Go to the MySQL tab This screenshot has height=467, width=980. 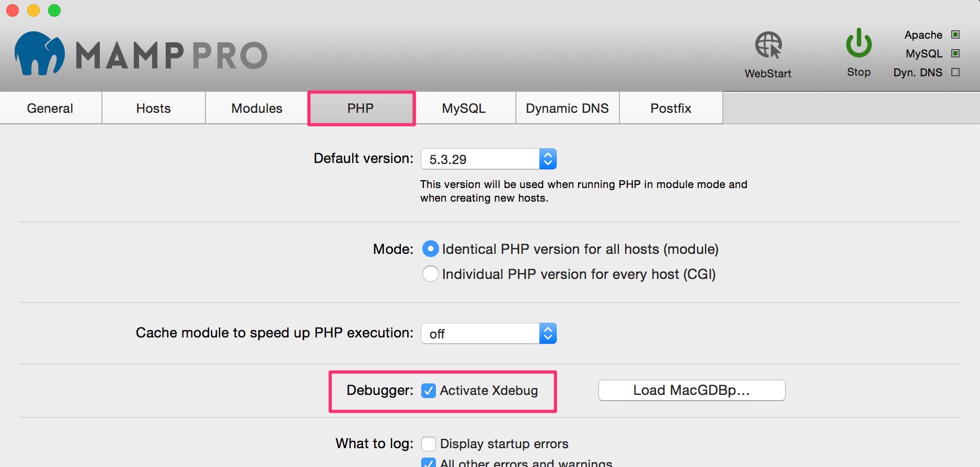[x=464, y=108]
